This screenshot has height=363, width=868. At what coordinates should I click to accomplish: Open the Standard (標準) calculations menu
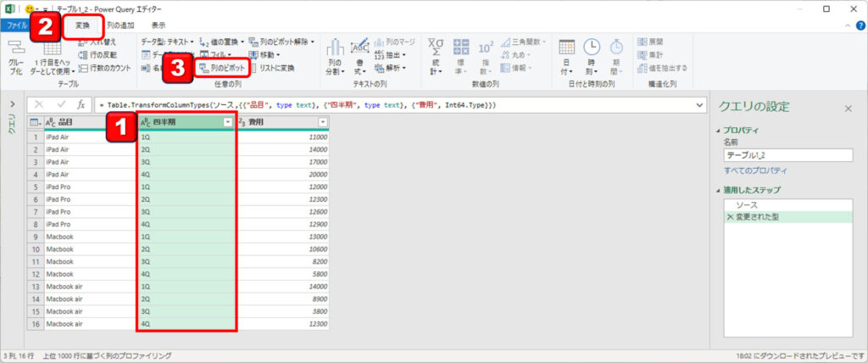[x=461, y=57]
